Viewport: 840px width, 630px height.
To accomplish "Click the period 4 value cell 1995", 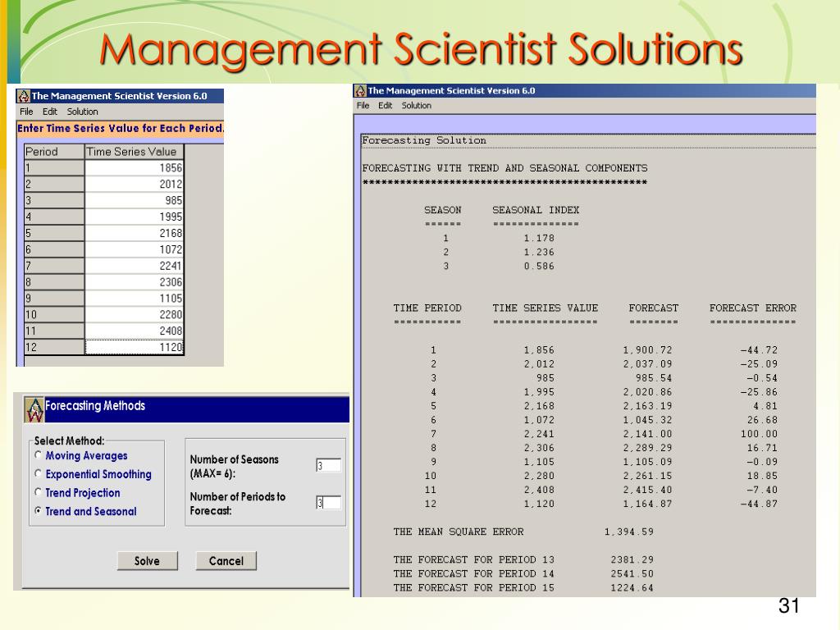I will pyautogui.click(x=134, y=217).
